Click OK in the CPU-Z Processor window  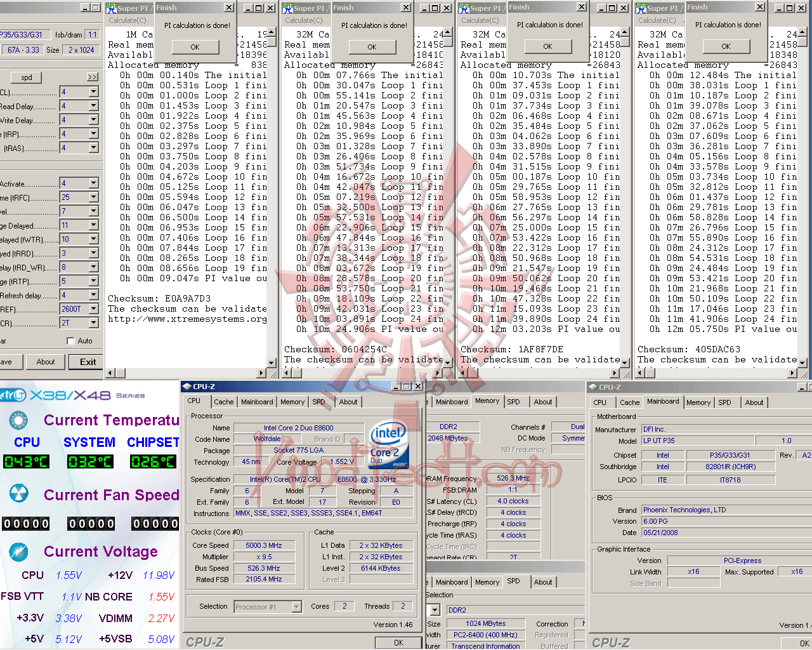click(x=398, y=642)
